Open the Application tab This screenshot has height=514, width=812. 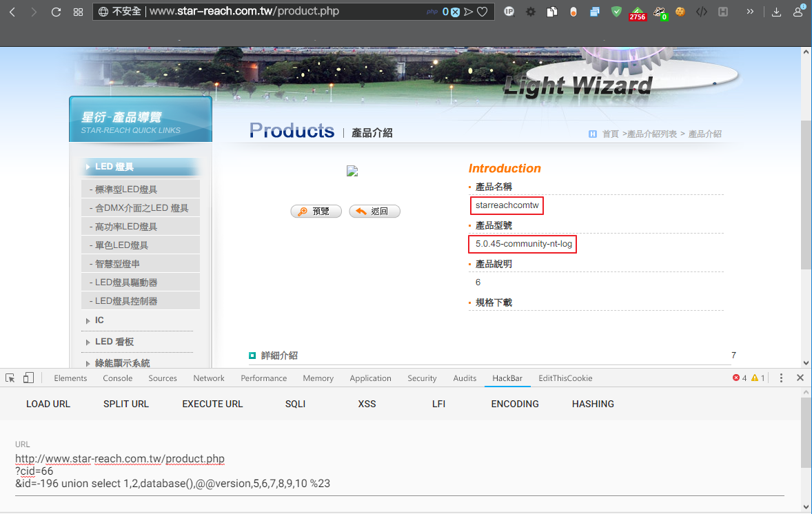click(x=370, y=378)
